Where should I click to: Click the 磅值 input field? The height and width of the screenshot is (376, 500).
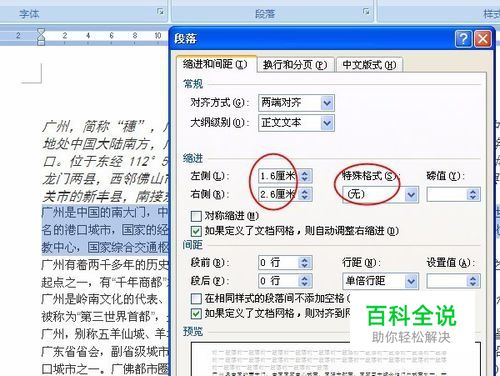[x=447, y=194]
